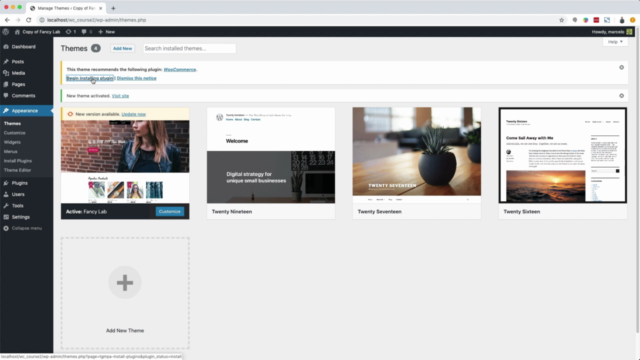Image resolution: width=640 pixels, height=360 pixels.
Task: Click browser forward arrow
Action: [x=18, y=20]
